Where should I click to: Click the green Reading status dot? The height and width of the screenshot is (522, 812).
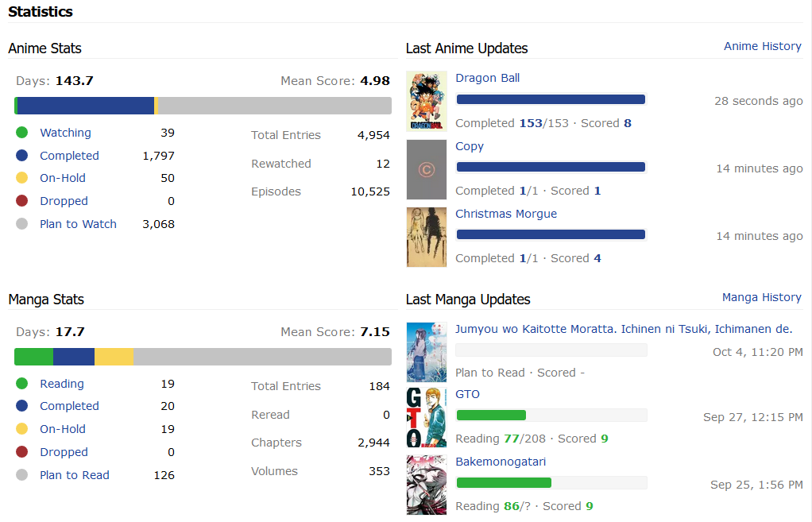coord(21,383)
